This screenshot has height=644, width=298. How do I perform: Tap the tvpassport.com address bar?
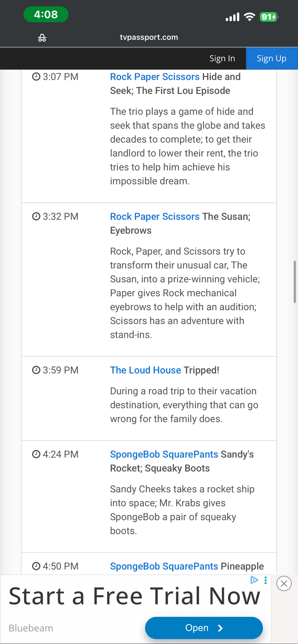[149, 37]
